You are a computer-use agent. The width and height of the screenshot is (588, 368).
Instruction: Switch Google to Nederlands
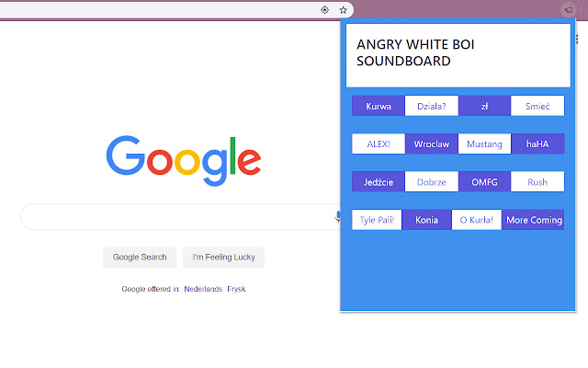tap(203, 289)
